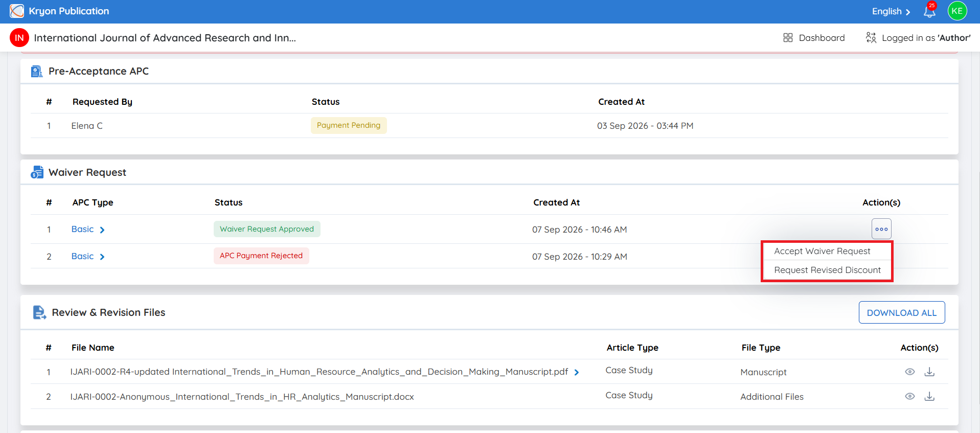Click the date 07 Sep 2026 - 10:46 AM
The height and width of the screenshot is (433, 980).
(x=580, y=230)
